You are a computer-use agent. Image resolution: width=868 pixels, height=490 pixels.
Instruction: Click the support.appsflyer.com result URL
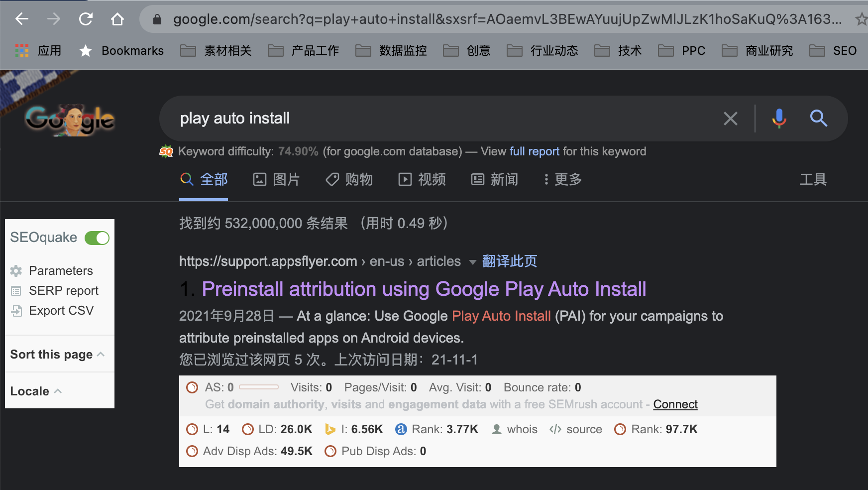click(x=268, y=261)
